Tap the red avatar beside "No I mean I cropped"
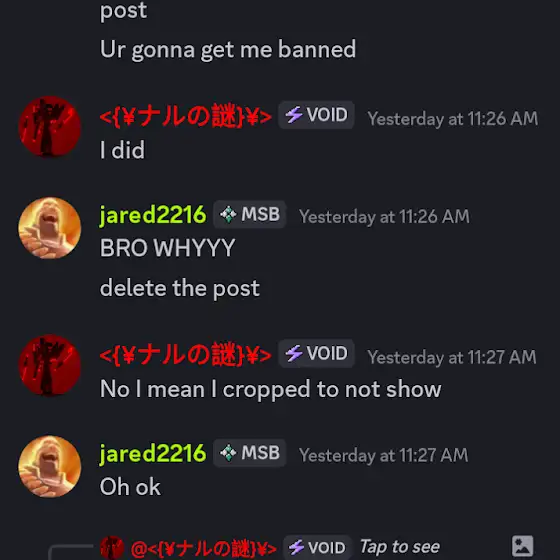 pos(50,365)
